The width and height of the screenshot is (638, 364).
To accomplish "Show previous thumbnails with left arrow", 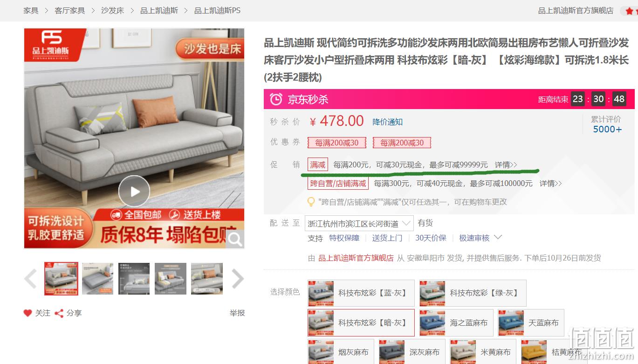I will click(31, 279).
